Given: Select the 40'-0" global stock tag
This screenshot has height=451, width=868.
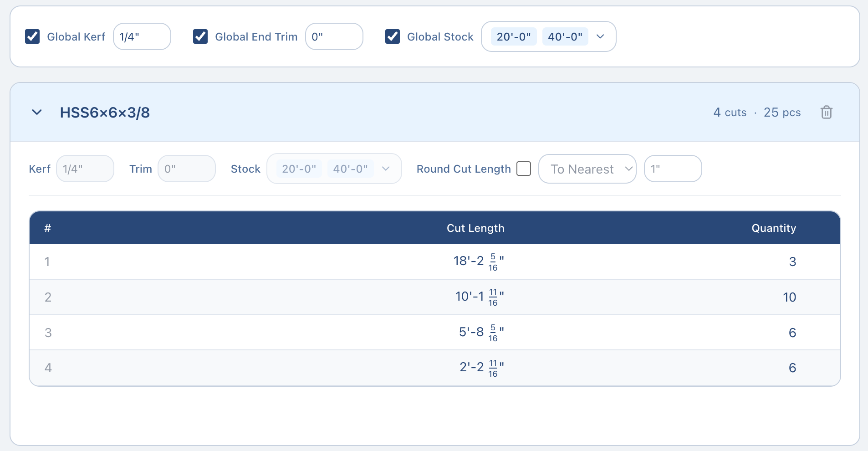Looking at the screenshot, I should [565, 36].
